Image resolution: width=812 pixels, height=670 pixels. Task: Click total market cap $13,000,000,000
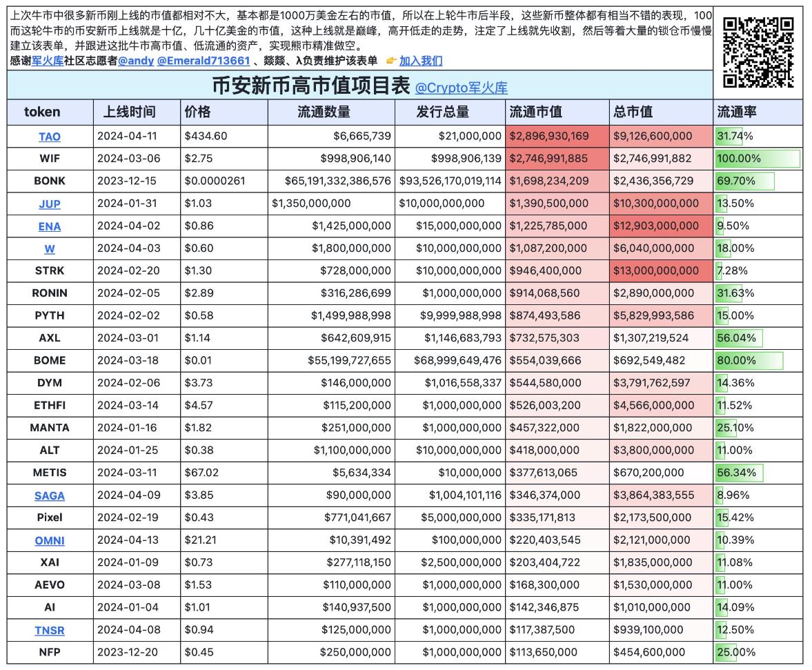662,270
